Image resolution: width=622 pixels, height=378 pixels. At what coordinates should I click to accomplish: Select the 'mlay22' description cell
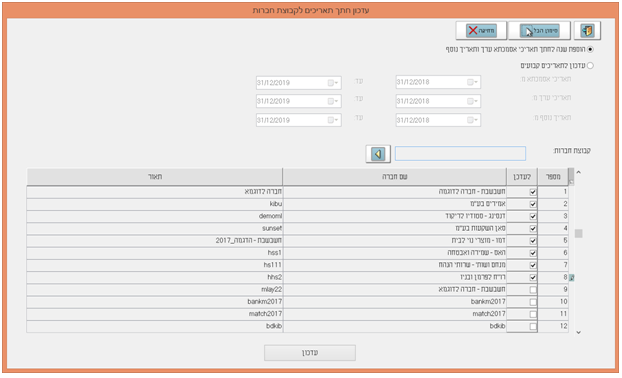point(155,290)
